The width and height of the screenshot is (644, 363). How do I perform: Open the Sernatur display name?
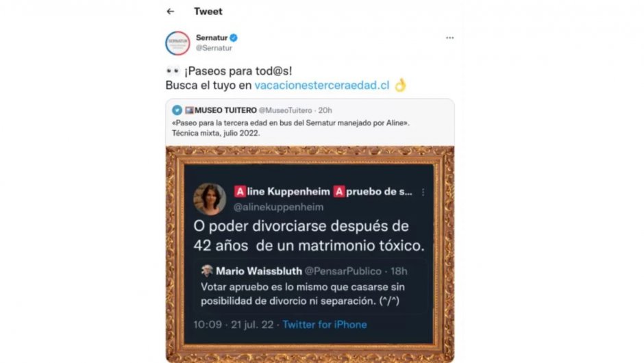212,38
